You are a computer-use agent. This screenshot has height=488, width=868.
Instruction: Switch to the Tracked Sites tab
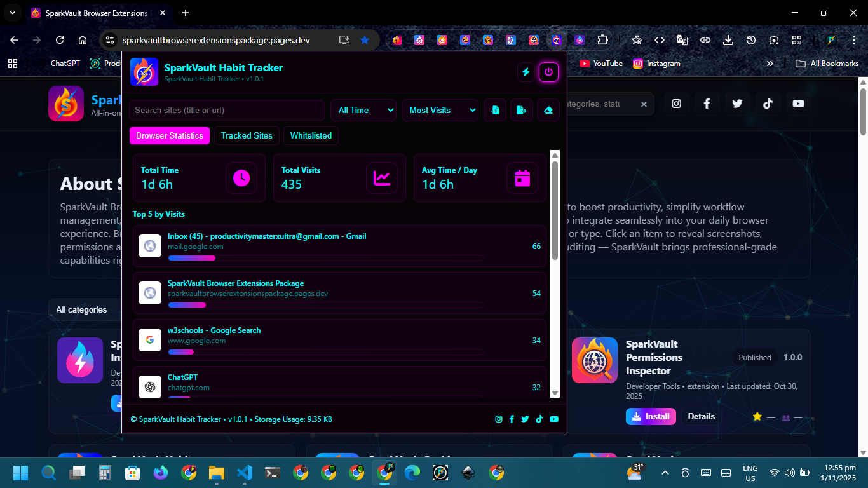(247, 135)
